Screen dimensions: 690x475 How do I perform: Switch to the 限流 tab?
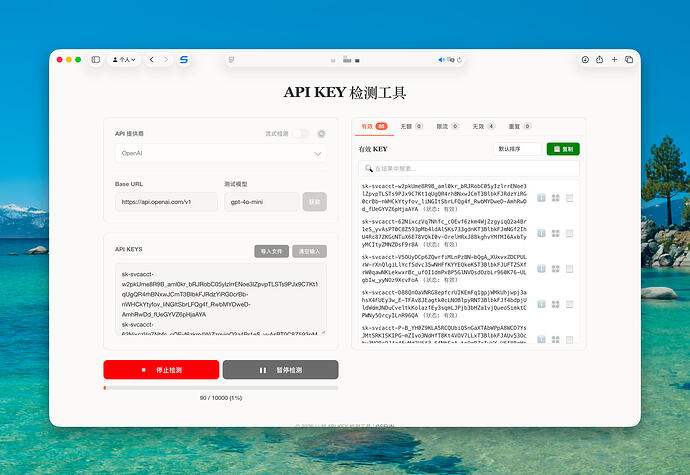[x=448, y=126]
